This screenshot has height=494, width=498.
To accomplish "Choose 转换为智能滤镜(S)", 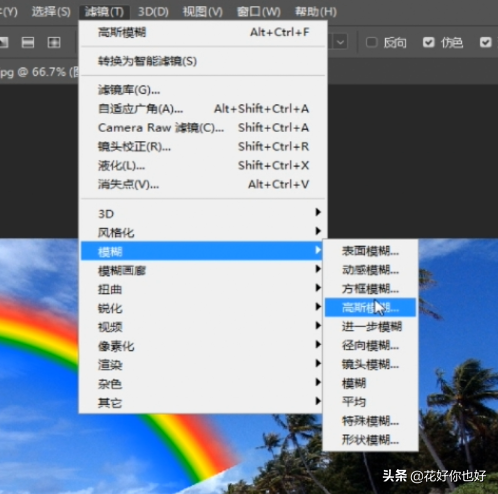I will point(203,61).
